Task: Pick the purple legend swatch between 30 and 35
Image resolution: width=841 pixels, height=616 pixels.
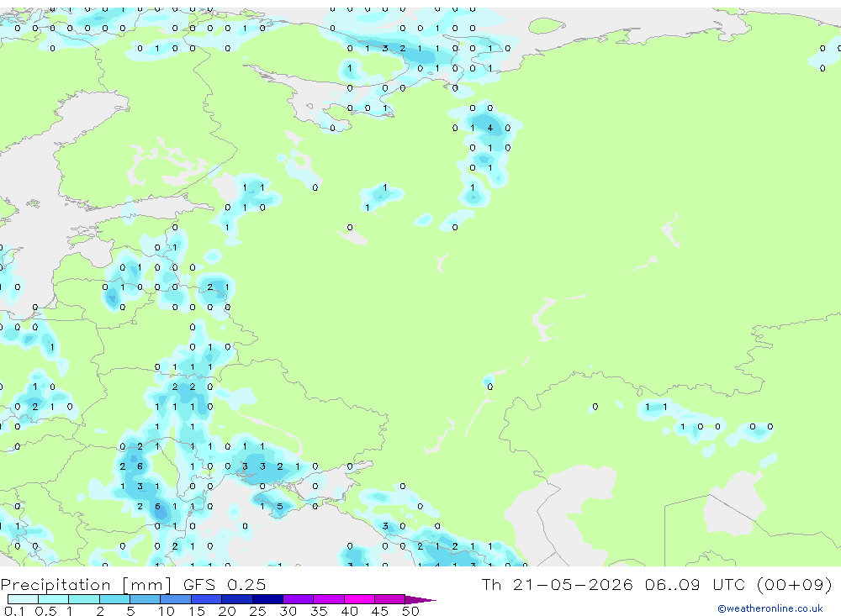Action: (x=298, y=599)
